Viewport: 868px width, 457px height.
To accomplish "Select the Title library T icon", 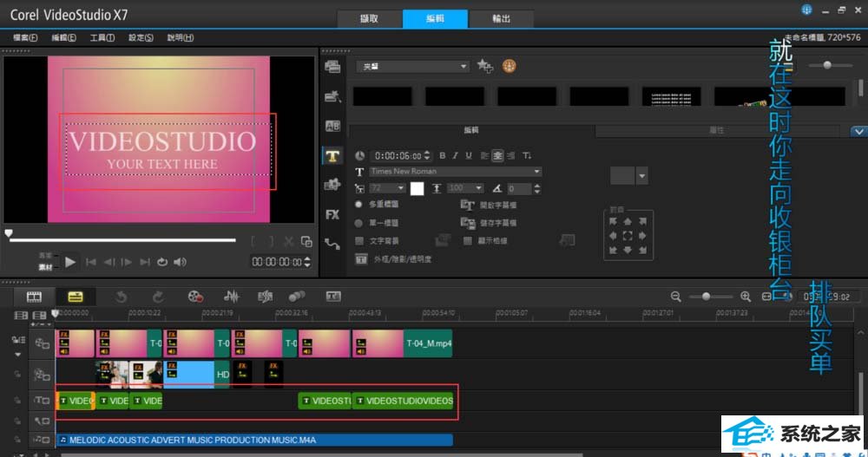I will [x=332, y=156].
